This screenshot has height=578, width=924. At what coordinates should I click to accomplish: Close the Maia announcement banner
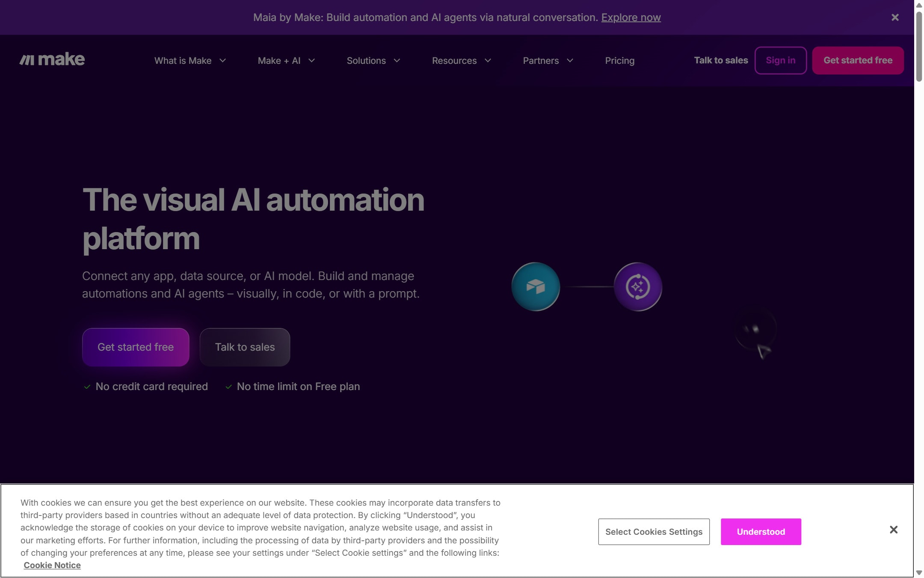[x=895, y=18]
